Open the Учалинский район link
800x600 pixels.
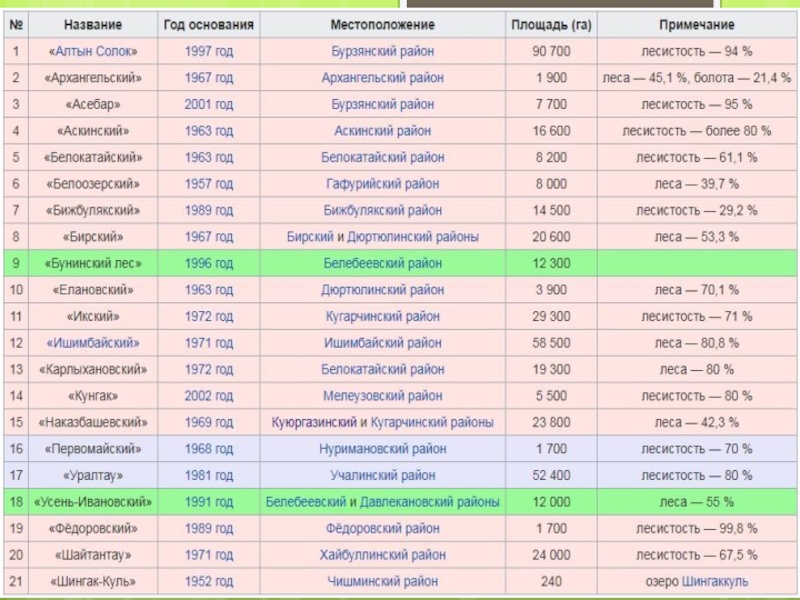pyautogui.click(x=383, y=476)
